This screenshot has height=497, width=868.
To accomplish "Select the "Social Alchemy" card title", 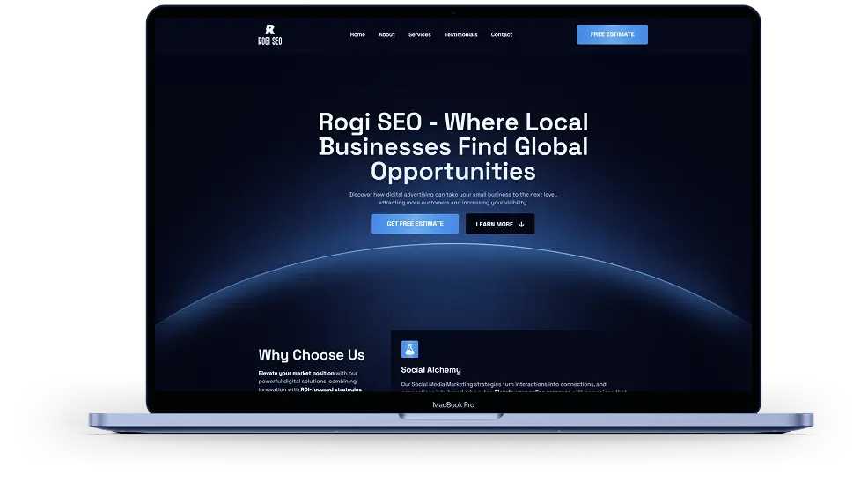I will [x=430, y=370].
